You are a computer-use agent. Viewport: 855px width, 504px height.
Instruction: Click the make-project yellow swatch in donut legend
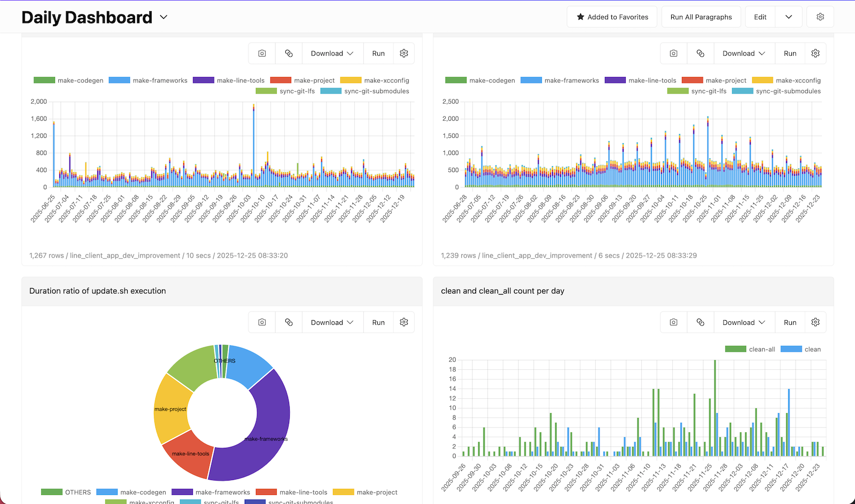[343, 492]
